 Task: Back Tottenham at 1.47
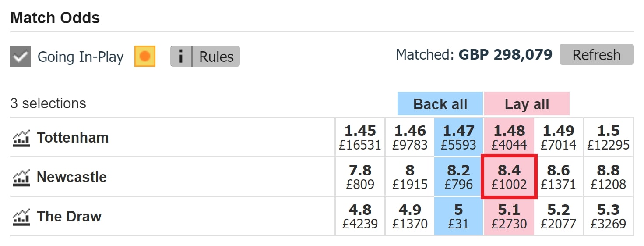pos(458,137)
